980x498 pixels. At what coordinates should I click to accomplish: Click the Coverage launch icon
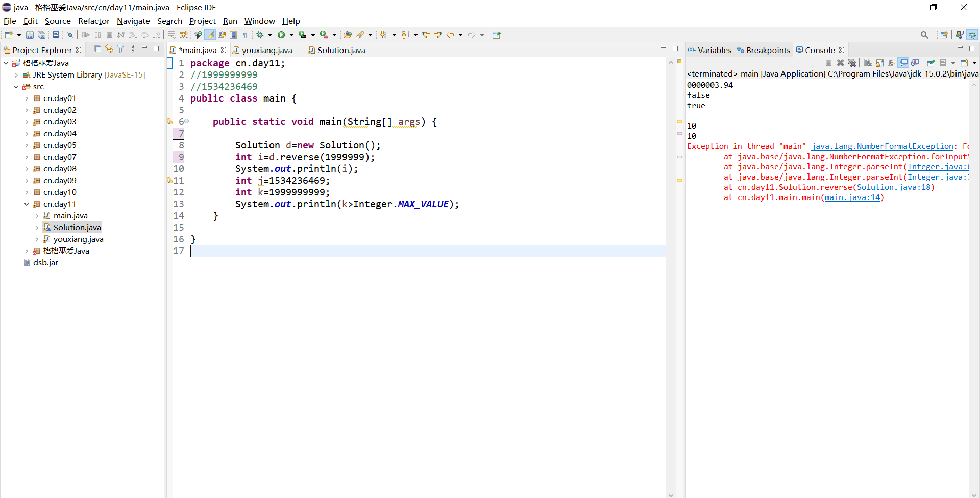302,35
